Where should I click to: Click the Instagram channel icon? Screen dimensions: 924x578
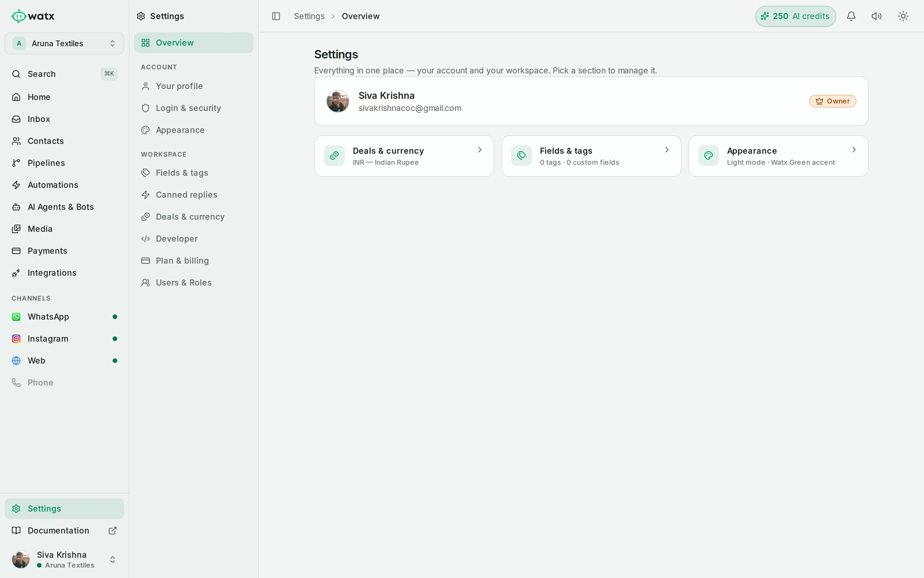click(16, 339)
